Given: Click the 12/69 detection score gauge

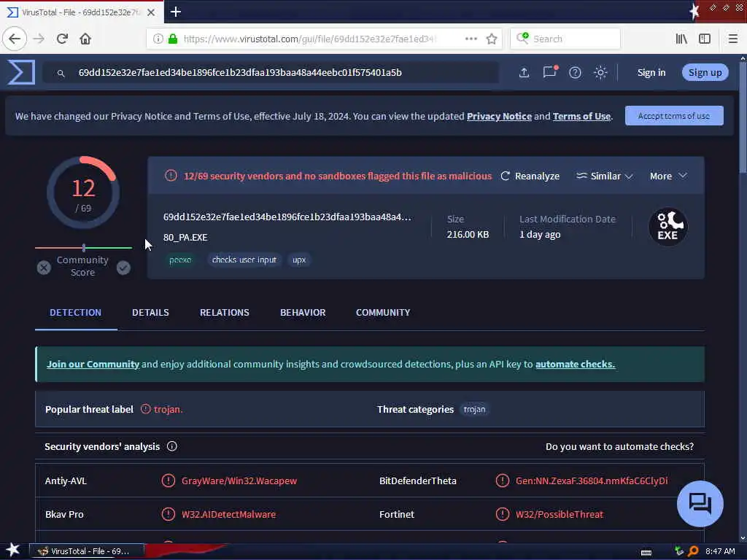Looking at the screenshot, I should click(83, 192).
